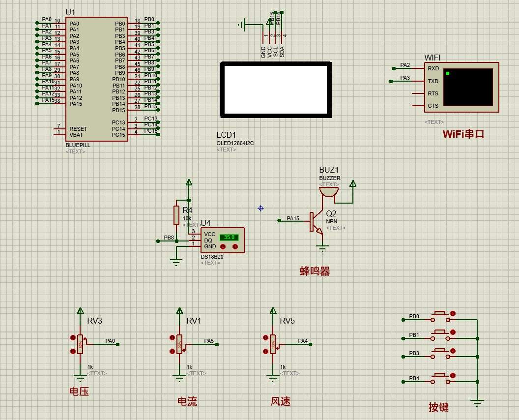
Task: Click the 'BLUEPILL' part name text
Action: (x=78, y=145)
